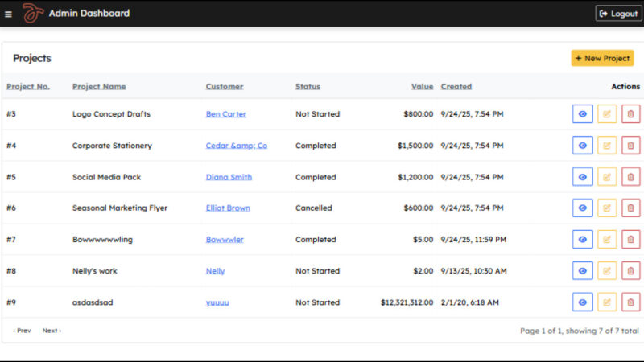
Task: Sort by Project Name header
Action: click(99, 87)
